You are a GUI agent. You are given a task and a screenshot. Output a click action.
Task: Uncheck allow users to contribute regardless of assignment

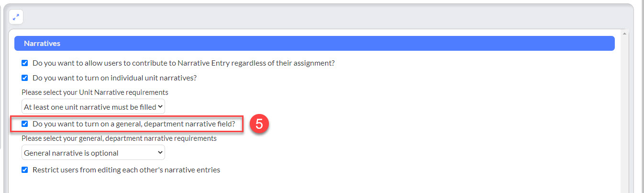tap(25, 63)
